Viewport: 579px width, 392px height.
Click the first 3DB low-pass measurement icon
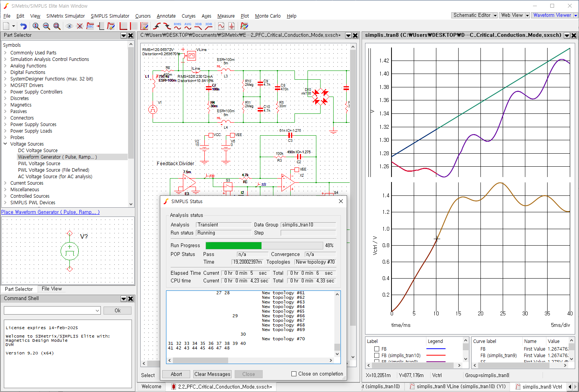coord(198,26)
